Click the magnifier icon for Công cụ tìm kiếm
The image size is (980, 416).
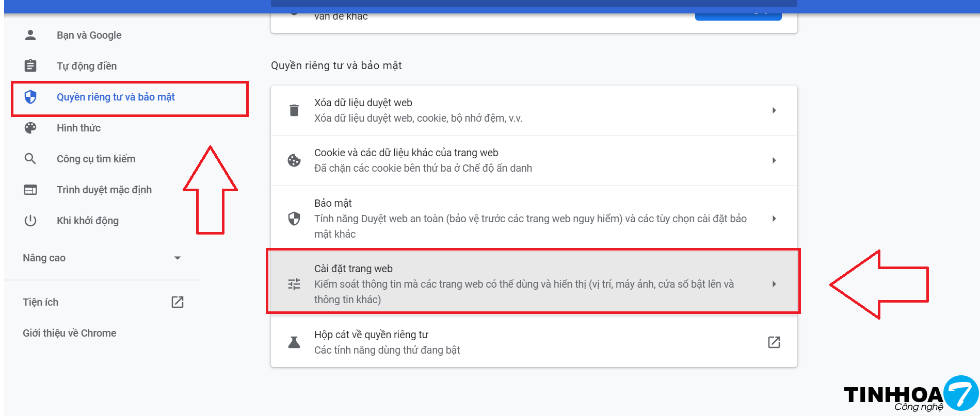click(x=30, y=159)
